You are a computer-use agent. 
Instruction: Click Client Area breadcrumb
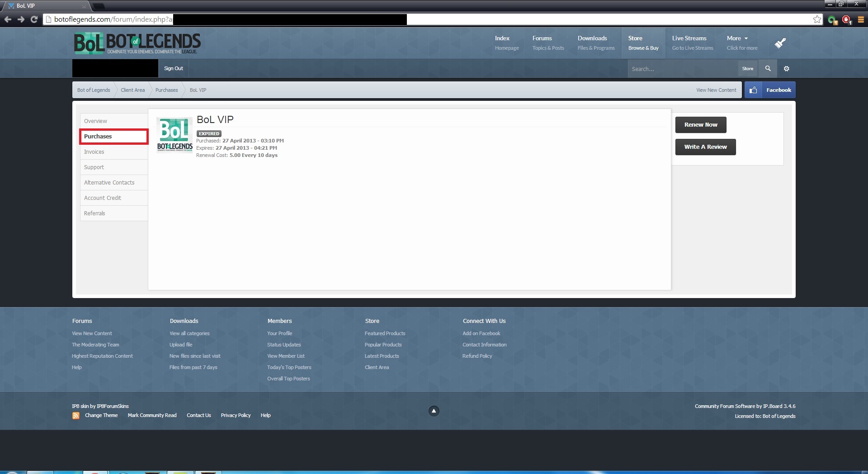click(133, 90)
